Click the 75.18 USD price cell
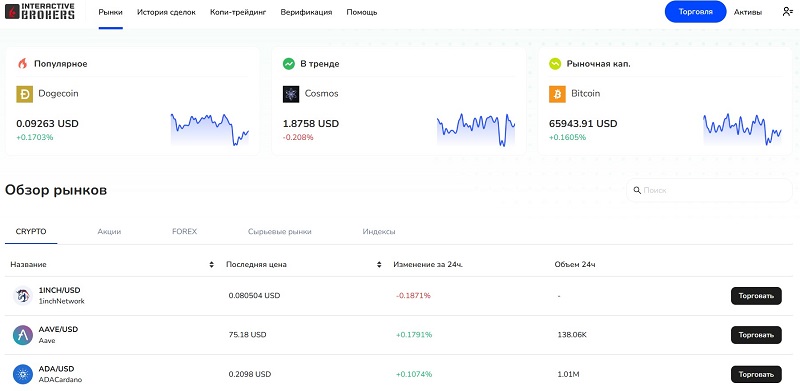This screenshot has width=800, height=391. (247, 335)
